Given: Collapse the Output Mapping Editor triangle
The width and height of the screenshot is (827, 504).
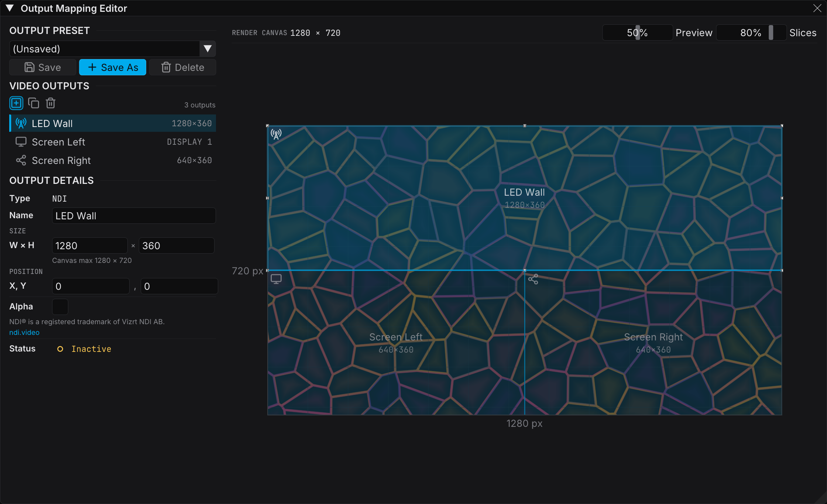Looking at the screenshot, I should pyautogui.click(x=10, y=8).
